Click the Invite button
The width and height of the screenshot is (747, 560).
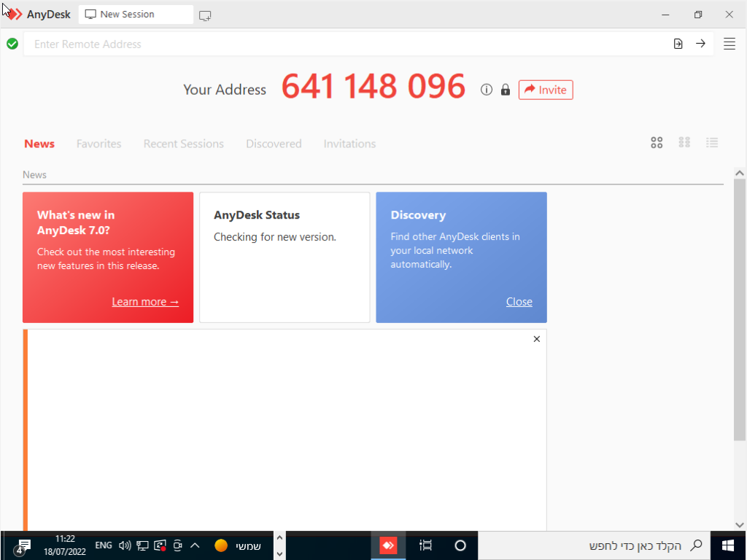[x=546, y=90]
